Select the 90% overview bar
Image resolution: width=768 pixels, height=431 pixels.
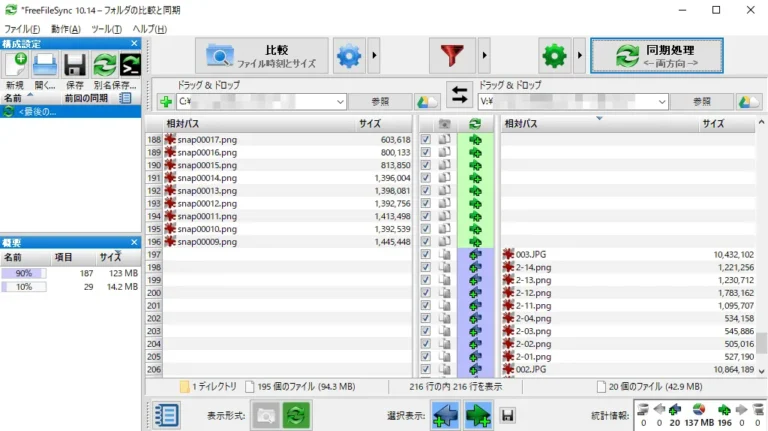(24, 273)
